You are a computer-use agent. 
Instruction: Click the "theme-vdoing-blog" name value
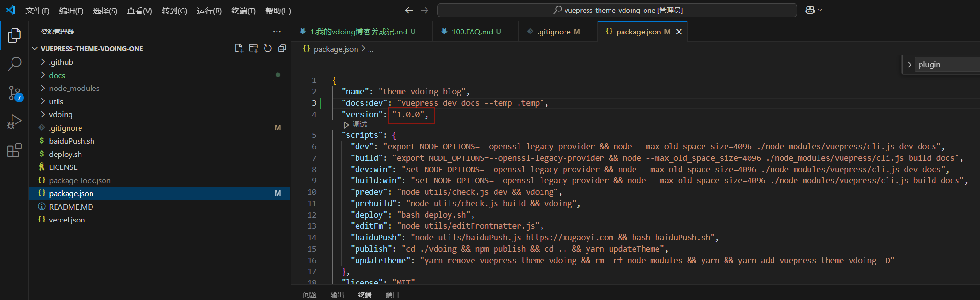point(422,92)
